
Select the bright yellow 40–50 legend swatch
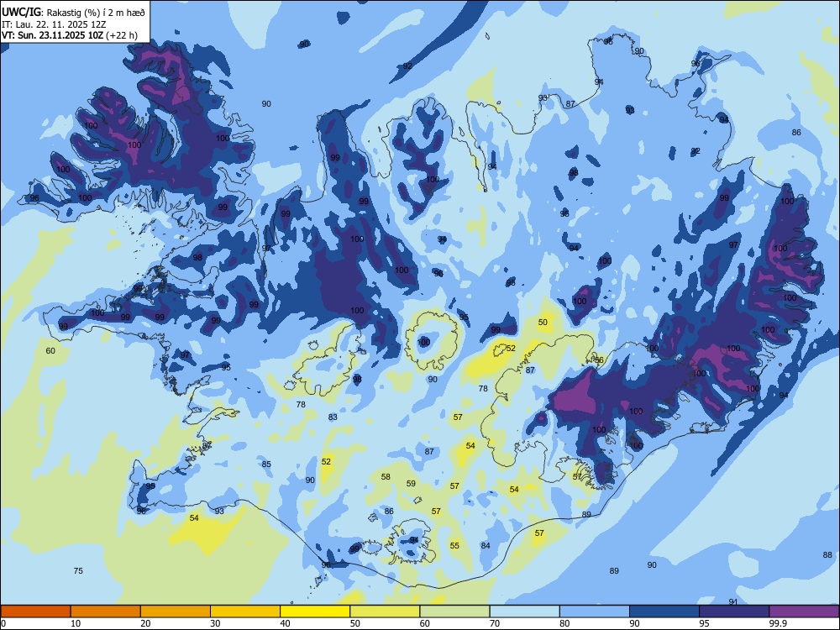(315, 612)
